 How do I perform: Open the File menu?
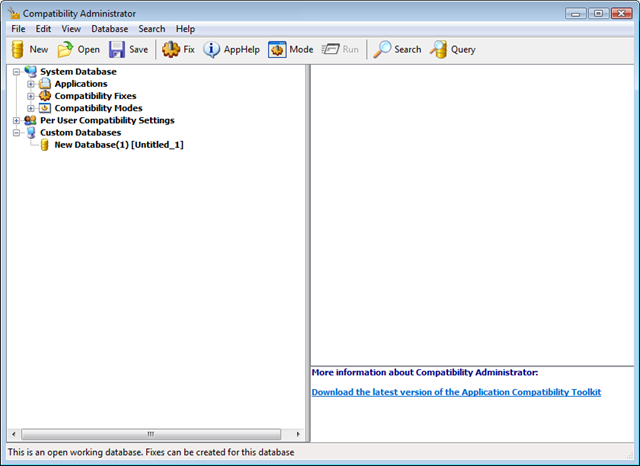pos(19,29)
